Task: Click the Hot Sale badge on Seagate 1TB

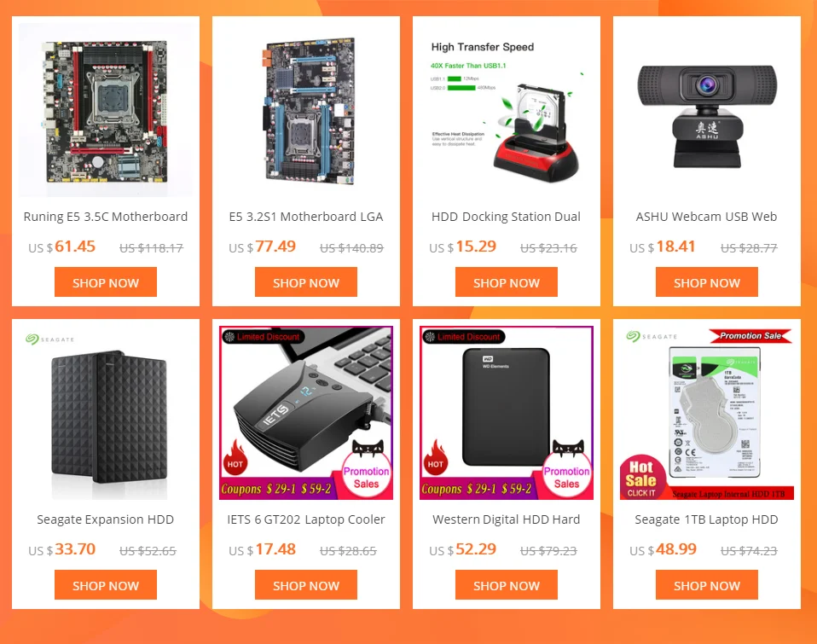Action: 641,479
